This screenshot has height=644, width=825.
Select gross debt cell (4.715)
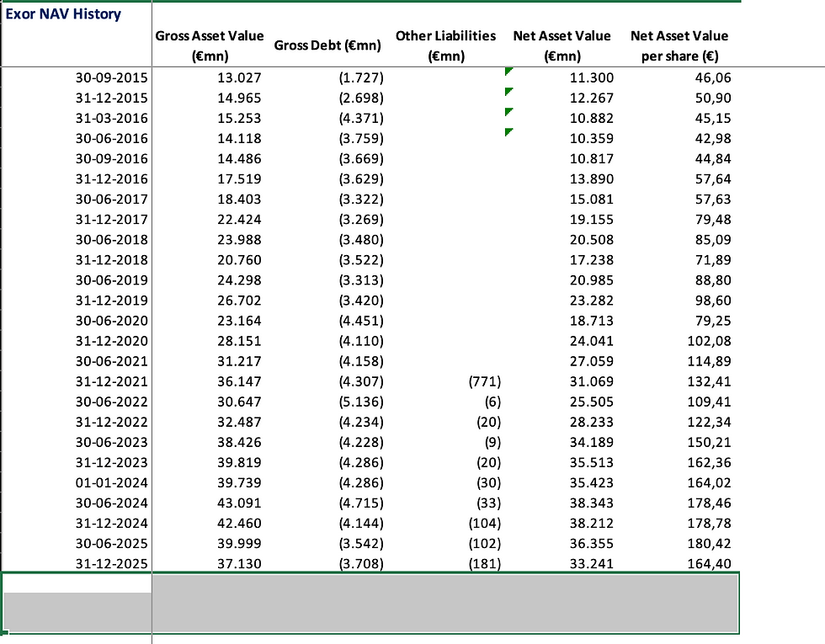coord(361,503)
